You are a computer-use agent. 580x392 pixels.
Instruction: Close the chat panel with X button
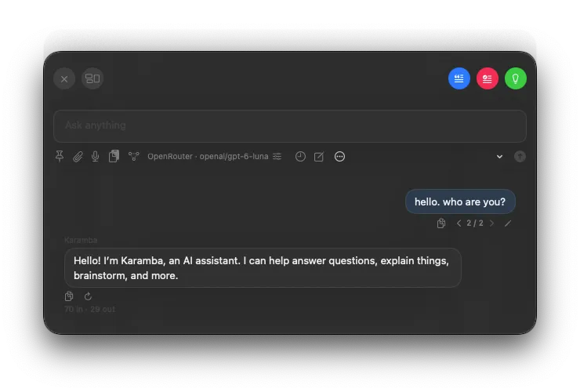click(64, 79)
